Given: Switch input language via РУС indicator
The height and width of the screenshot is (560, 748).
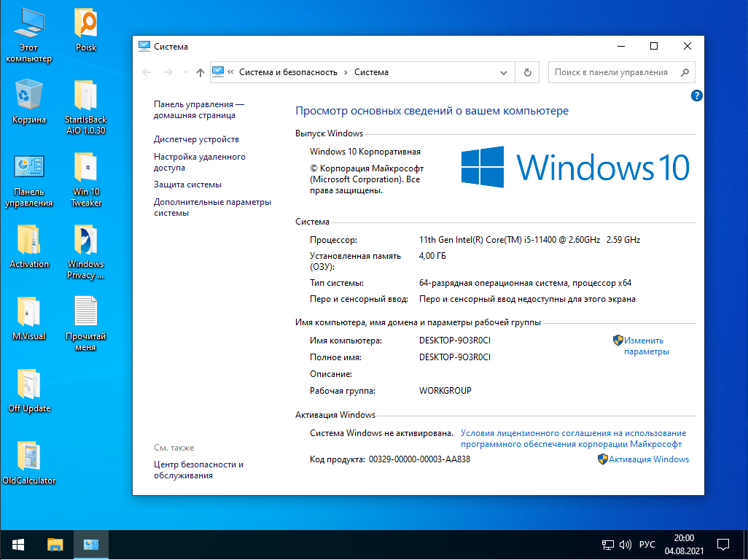Looking at the screenshot, I should pos(647,545).
